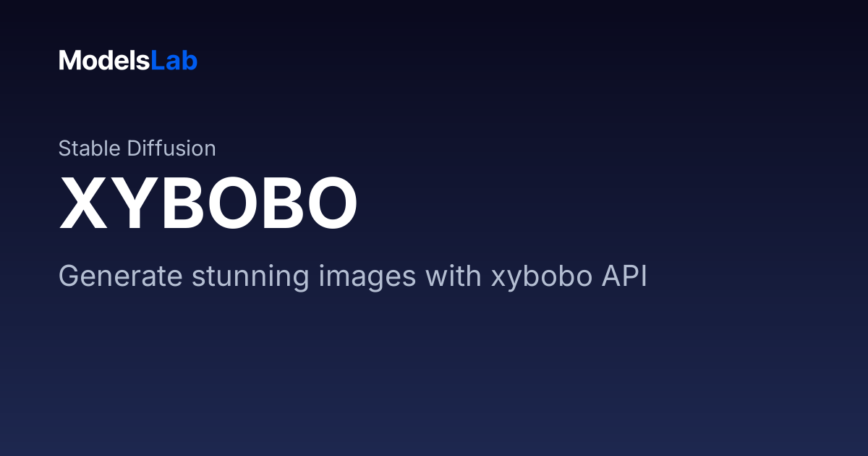The image size is (868, 456).
Task: Click the word "Diffusion" above the title
Action: click(171, 148)
